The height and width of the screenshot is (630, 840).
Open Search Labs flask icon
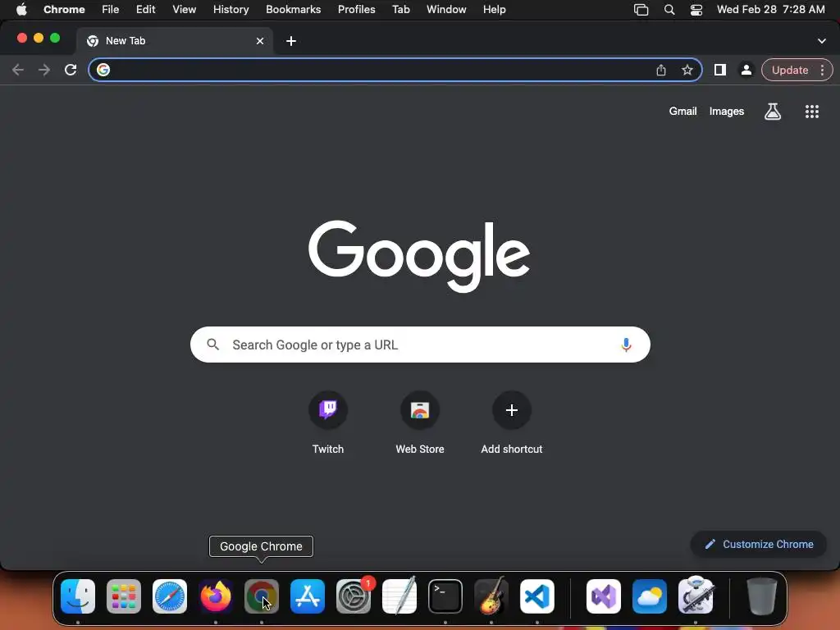coord(773,112)
